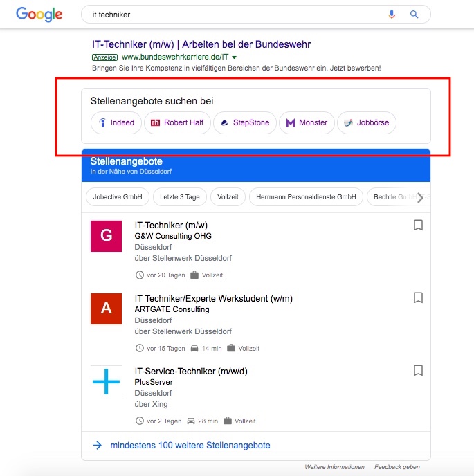Open StepStone job search
This screenshot has width=474, height=476.
click(x=245, y=122)
